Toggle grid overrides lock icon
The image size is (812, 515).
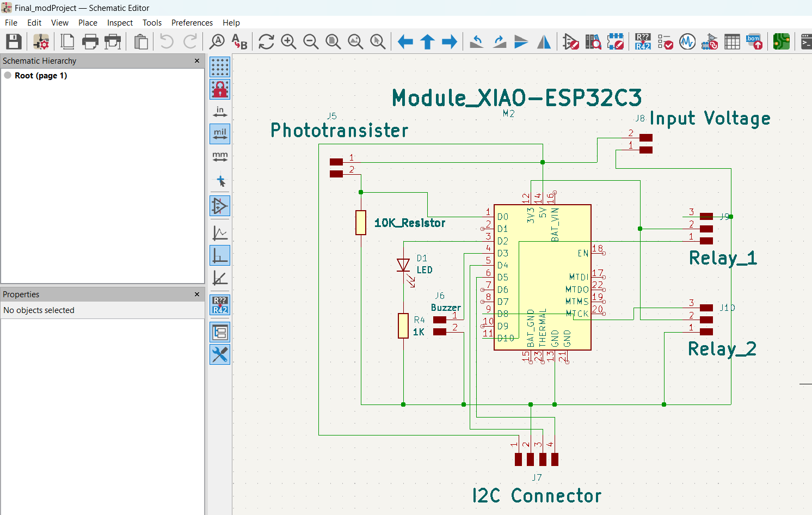pos(220,89)
